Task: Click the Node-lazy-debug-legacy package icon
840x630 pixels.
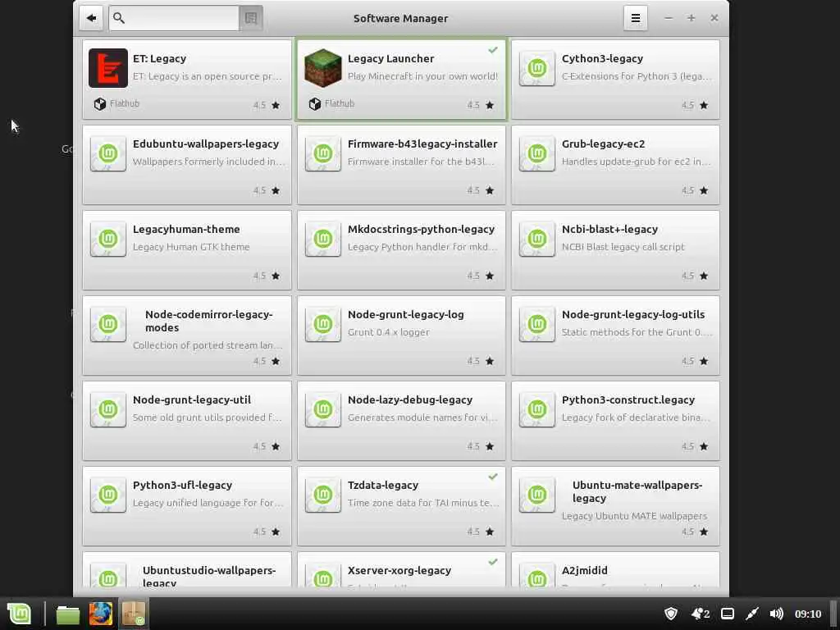Action: (323, 409)
